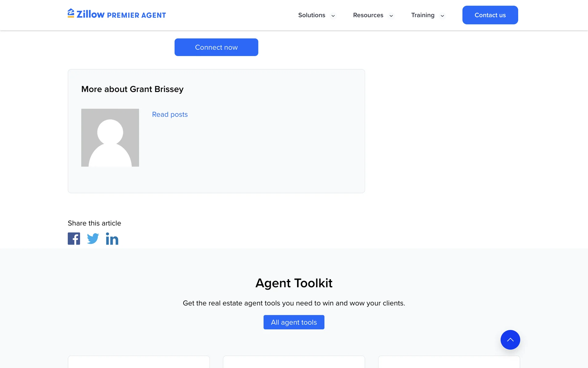Share article on Facebook icon

tap(74, 239)
